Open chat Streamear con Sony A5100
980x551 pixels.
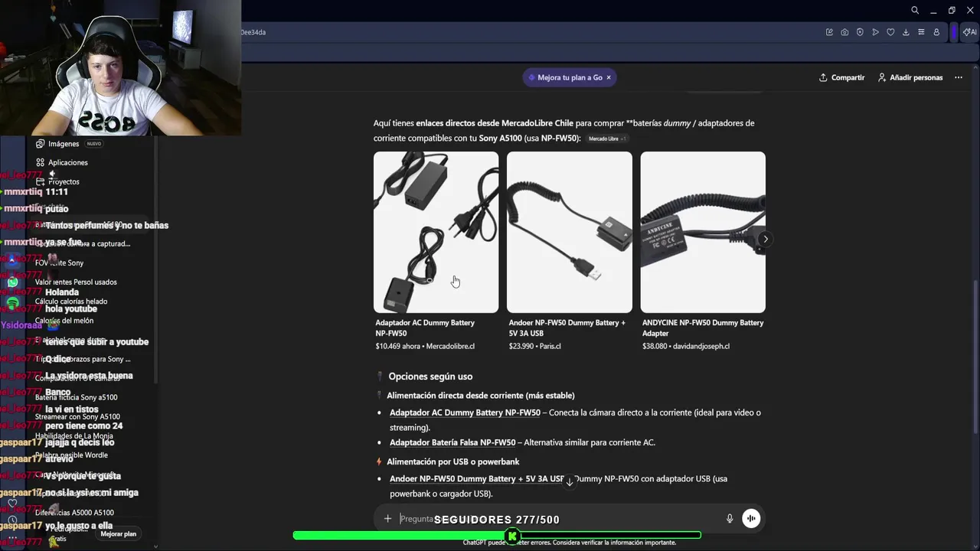point(77,417)
